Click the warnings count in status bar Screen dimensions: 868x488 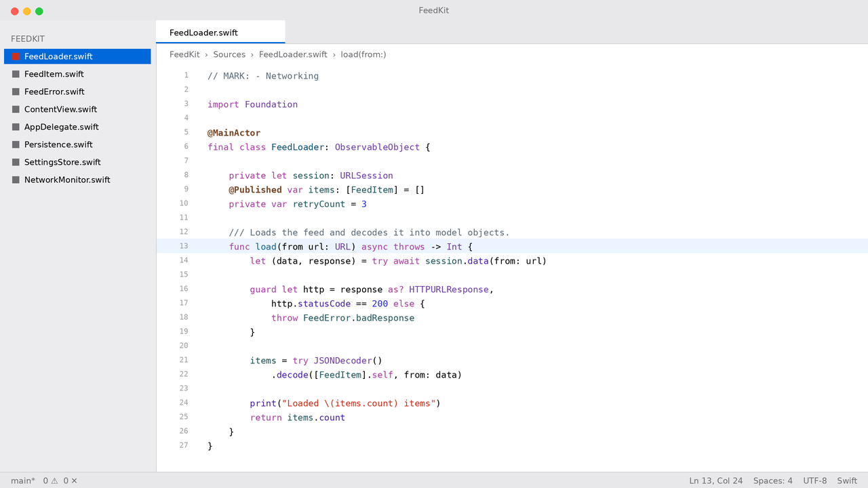point(51,481)
